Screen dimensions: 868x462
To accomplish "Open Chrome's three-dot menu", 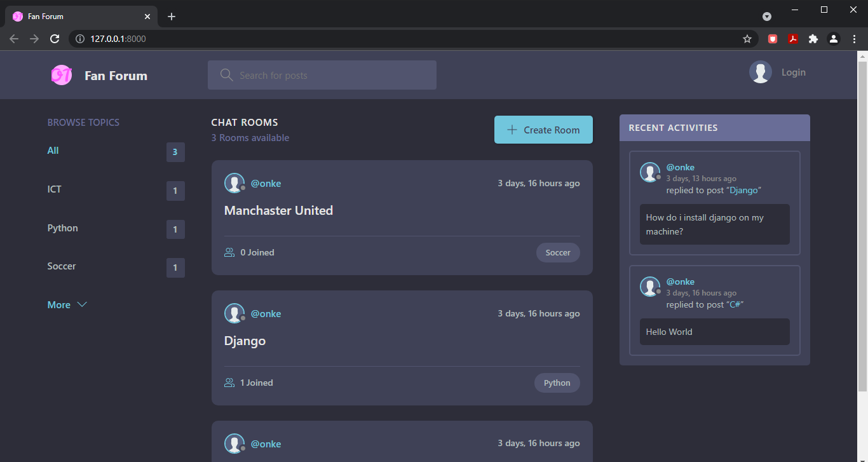I will point(853,39).
